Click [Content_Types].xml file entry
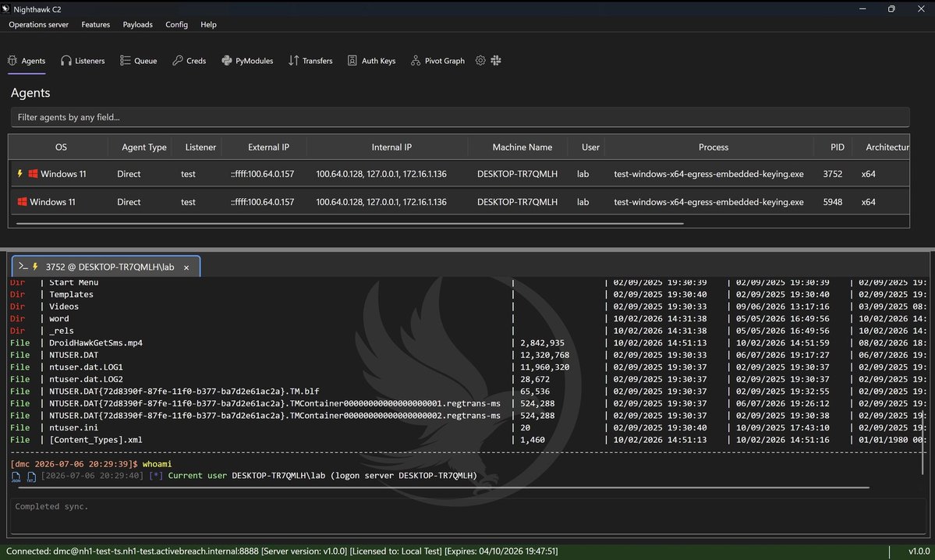This screenshot has width=935, height=560. coord(95,440)
